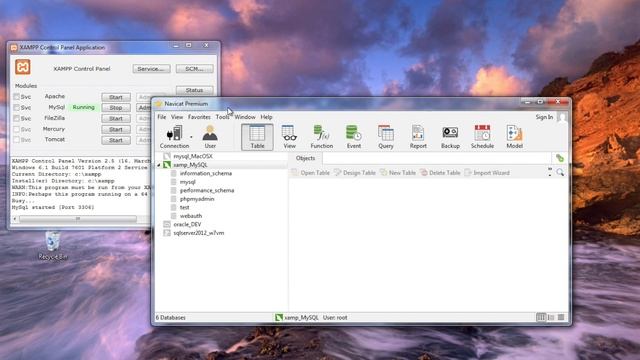The height and width of the screenshot is (360, 640).
Task: Toggle the Svc checkbox for Tomcat
Action: pyautogui.click(x=16, y=140)
